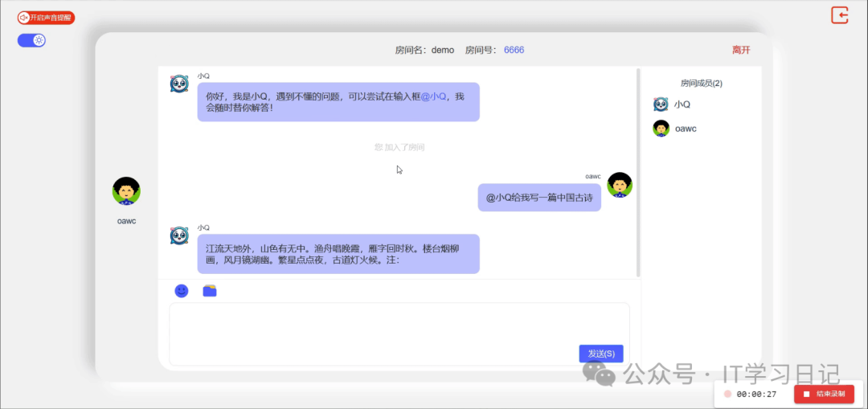Click oawc's avatar beside the sent message
868x409 pixels.
[x=619, y=185]
